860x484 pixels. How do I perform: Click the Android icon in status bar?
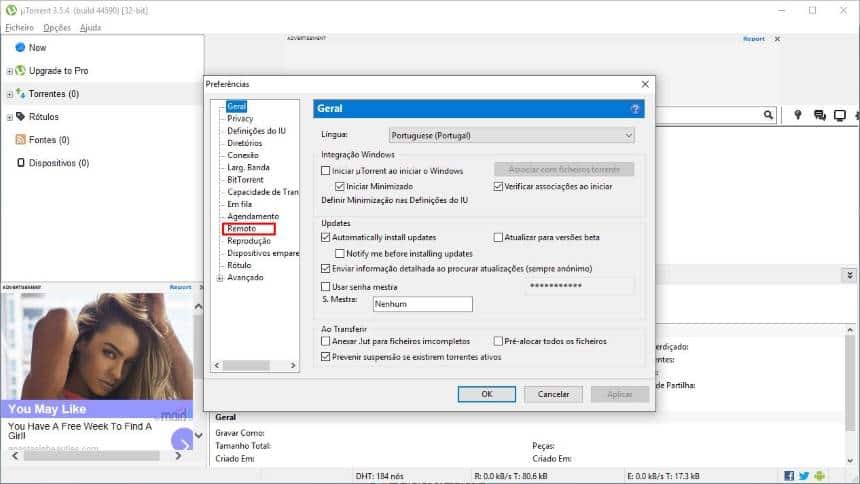(x=819, y=476)
